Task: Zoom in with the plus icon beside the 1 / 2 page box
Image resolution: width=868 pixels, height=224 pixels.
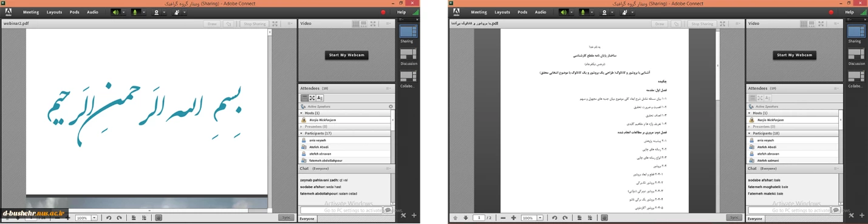Action: pos(513,217)
